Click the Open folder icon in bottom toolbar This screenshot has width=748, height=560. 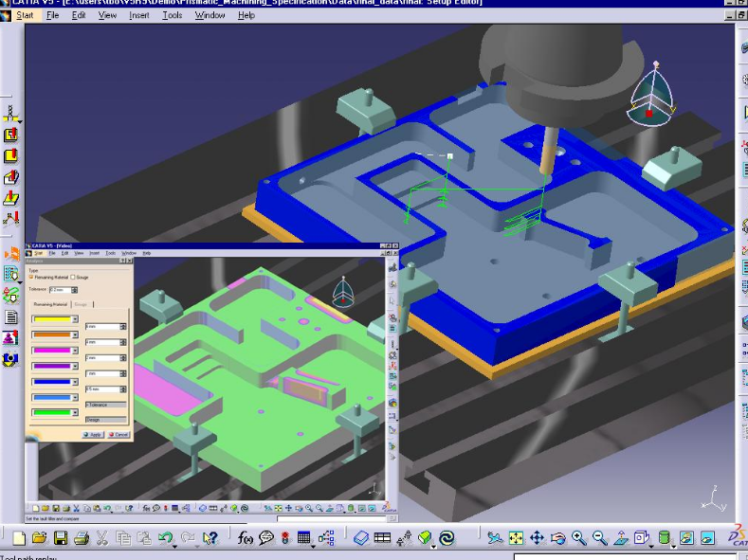40,538
